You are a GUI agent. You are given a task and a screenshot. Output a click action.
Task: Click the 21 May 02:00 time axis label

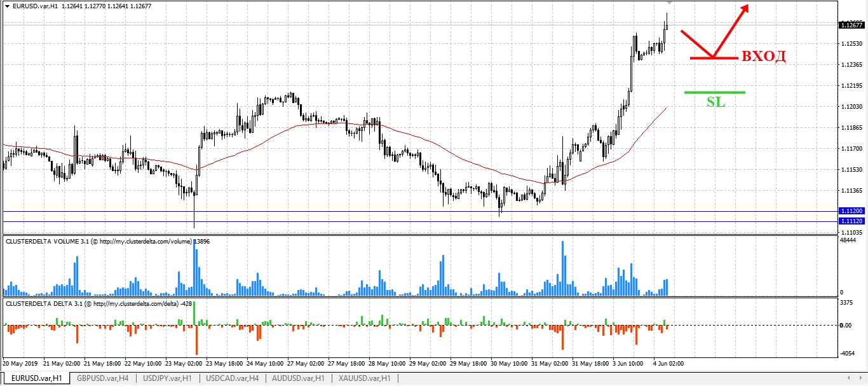coord(62,363)
